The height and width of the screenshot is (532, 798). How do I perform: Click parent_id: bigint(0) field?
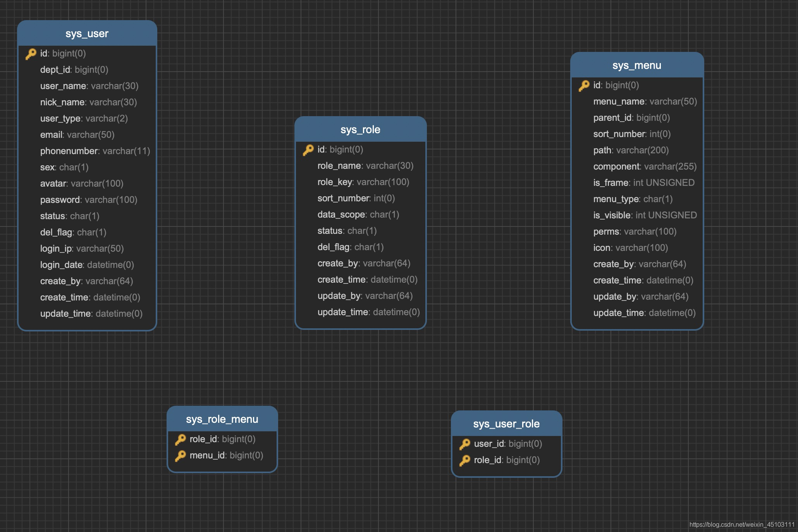point(632,118)
